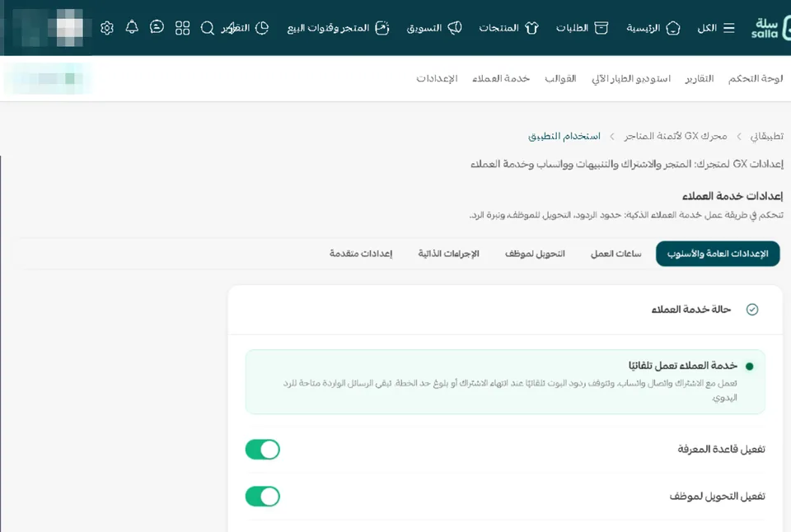
Task: Click the blurred status badge below header
Action: (48, 79)
